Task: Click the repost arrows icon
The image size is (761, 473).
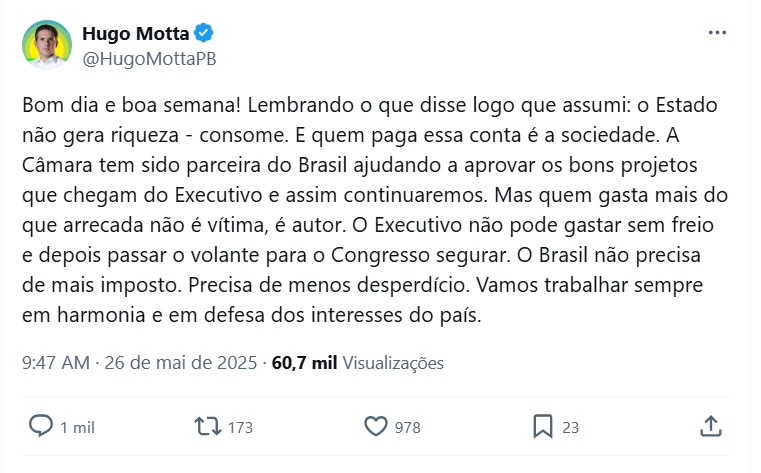Action: 208,426
